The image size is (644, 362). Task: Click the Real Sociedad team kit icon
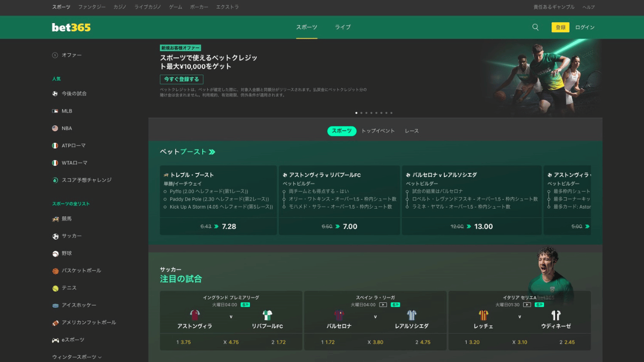point(412,315)
